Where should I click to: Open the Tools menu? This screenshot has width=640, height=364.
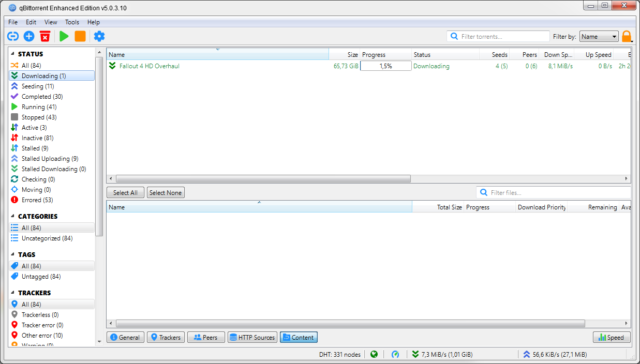click(x=72, y=22)
